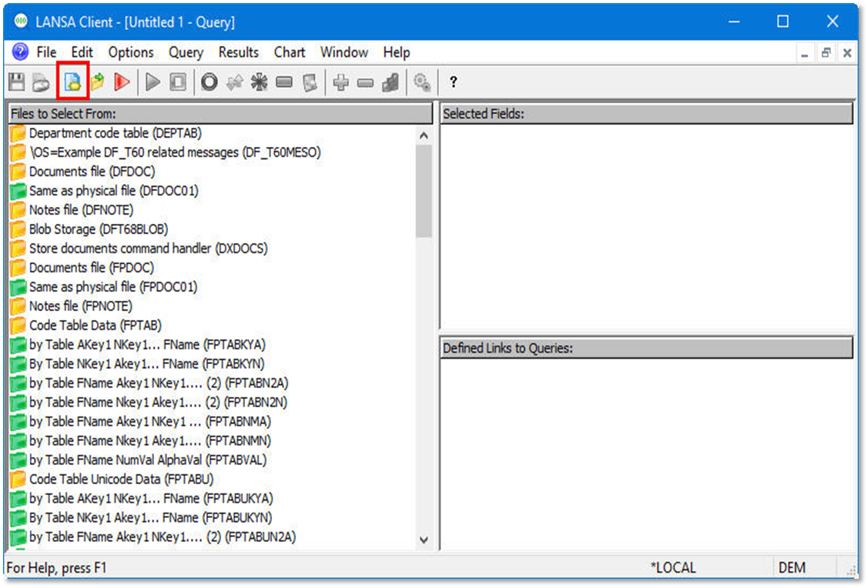
Task: Click the stairs-shaped toolbar icon
Action: (390, 82)
